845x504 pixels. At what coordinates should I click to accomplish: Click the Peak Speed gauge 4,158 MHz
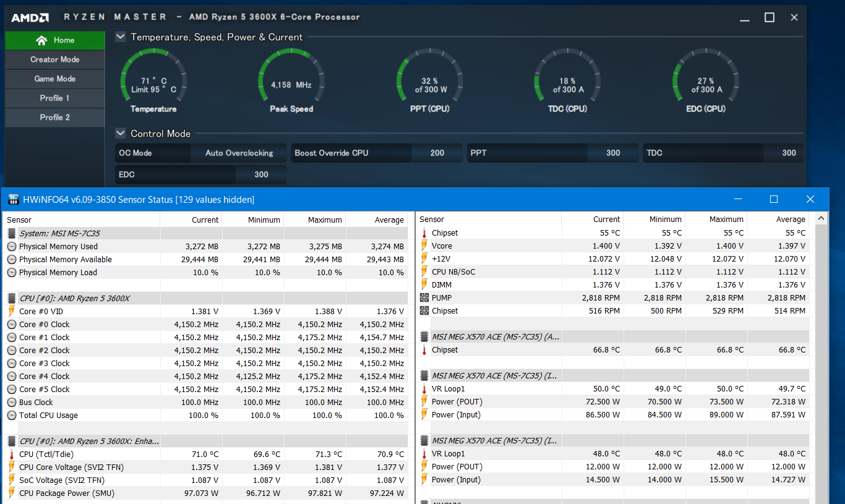291,81
